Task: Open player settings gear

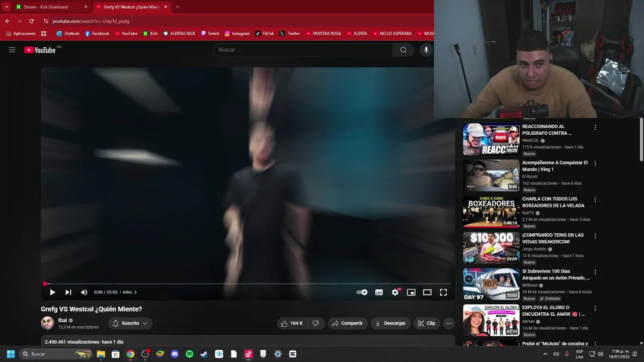Action: click(395, 292)
